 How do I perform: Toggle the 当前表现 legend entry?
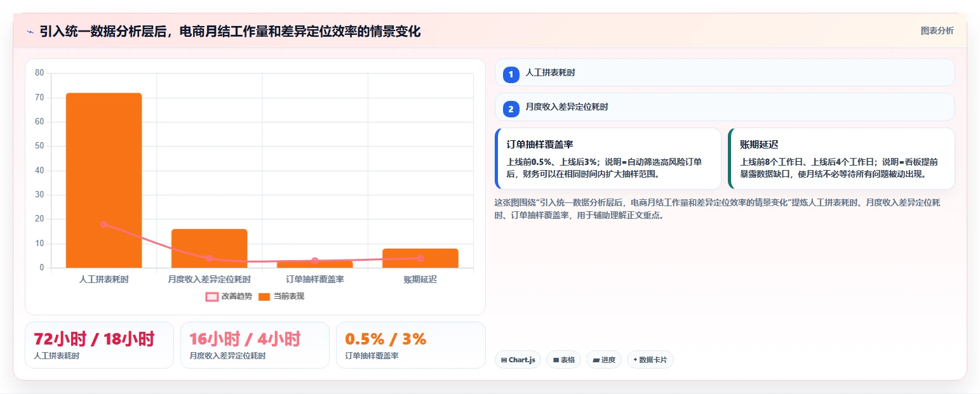click(281, 296)
